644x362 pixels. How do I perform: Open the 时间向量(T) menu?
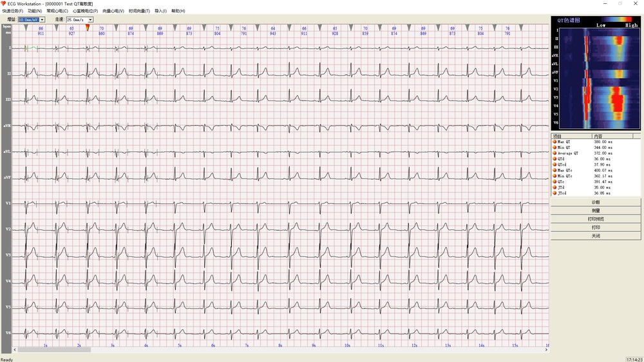(139, 11)
